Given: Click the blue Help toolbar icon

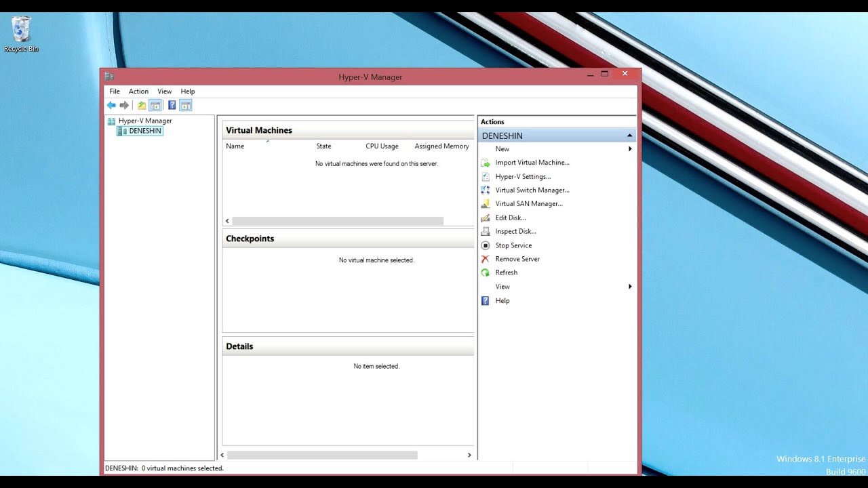Looking at the screenshot, I should 172,105.
